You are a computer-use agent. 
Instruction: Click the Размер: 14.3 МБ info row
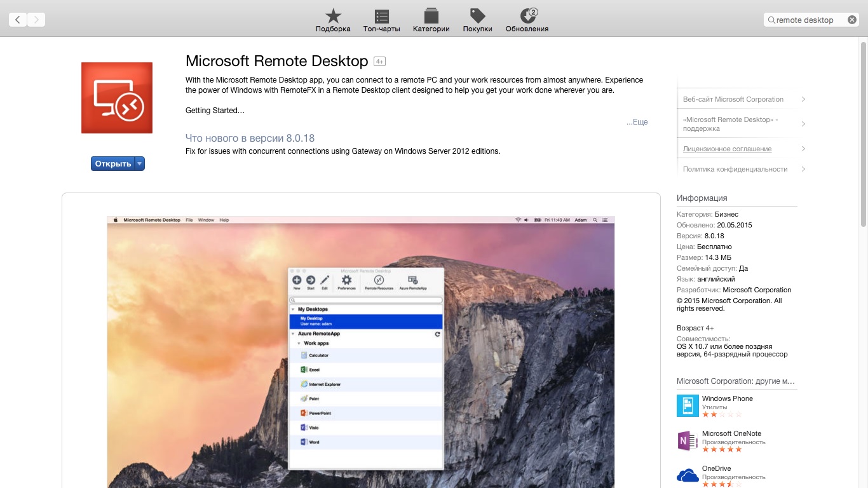pyautogui.click(x=704, y=257)
